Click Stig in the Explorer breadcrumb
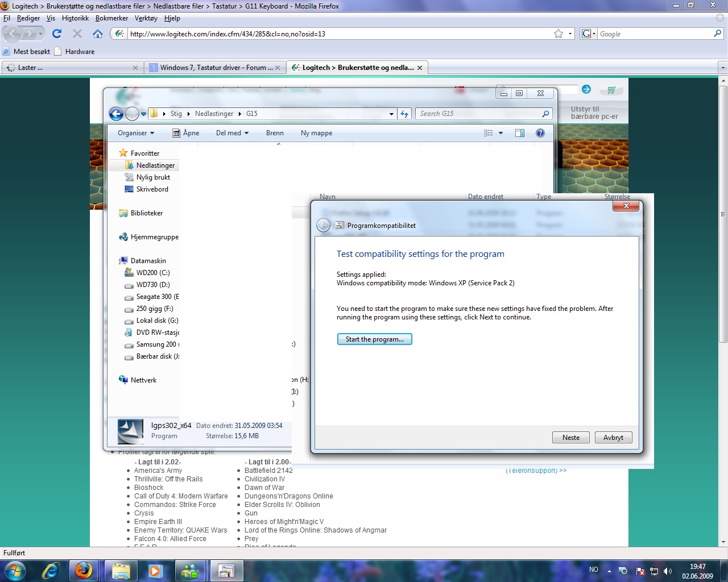 (176, 114)
